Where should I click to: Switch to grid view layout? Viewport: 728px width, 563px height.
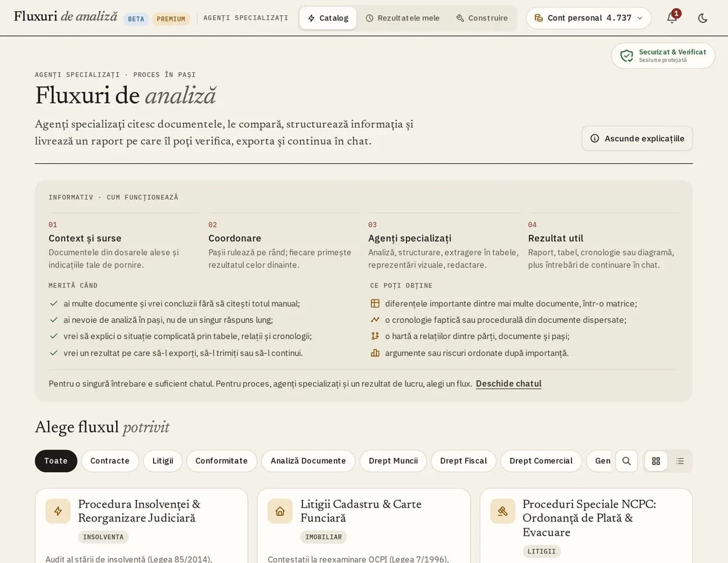[656, 461]
